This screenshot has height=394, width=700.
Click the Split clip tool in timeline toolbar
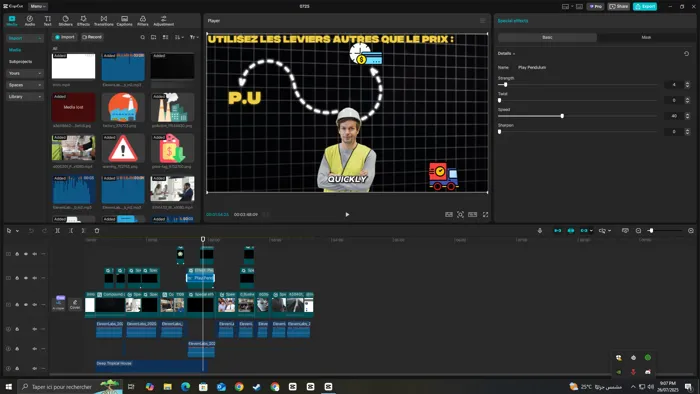[x=58, y=231]
